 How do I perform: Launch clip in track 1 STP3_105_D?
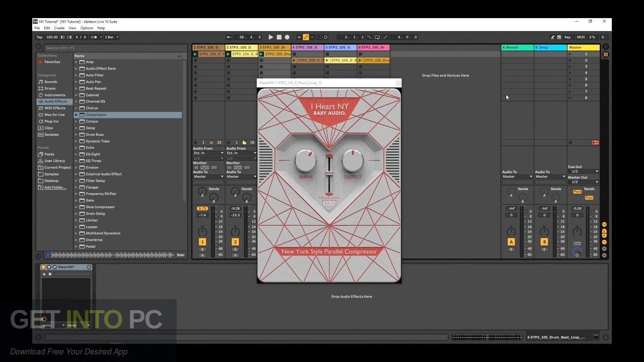(x=196, y=54)
